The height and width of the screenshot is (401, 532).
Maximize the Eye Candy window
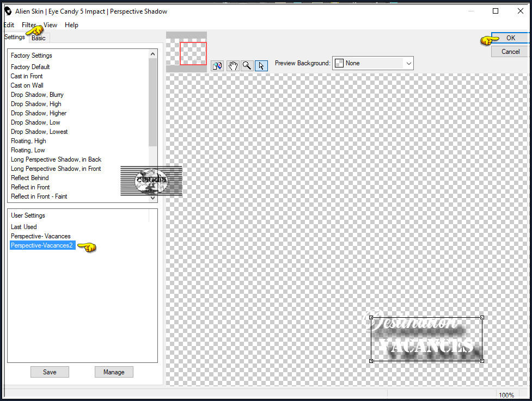496,11
